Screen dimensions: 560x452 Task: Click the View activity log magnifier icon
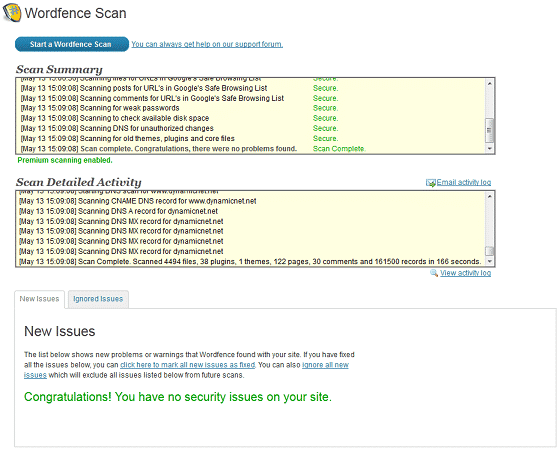pyautogui.click(x=434, y=273)
